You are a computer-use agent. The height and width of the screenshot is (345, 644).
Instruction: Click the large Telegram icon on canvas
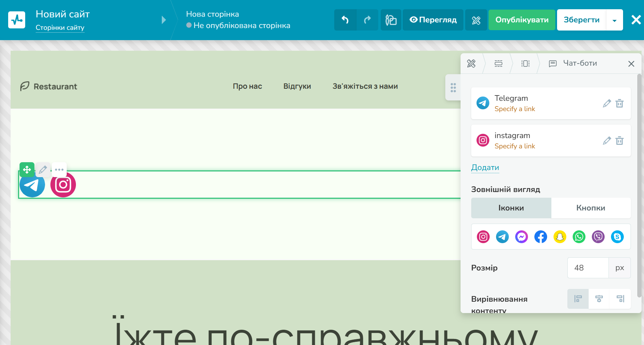tap(32, 185)
